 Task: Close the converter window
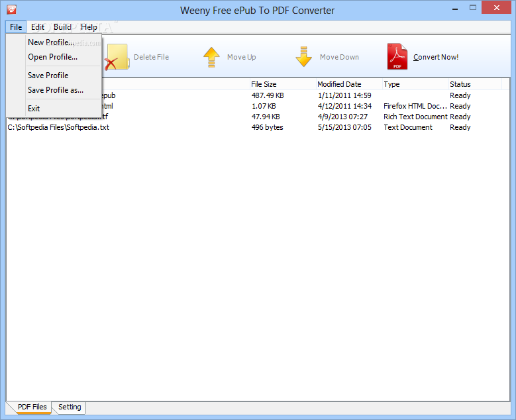tap(497, 7)
